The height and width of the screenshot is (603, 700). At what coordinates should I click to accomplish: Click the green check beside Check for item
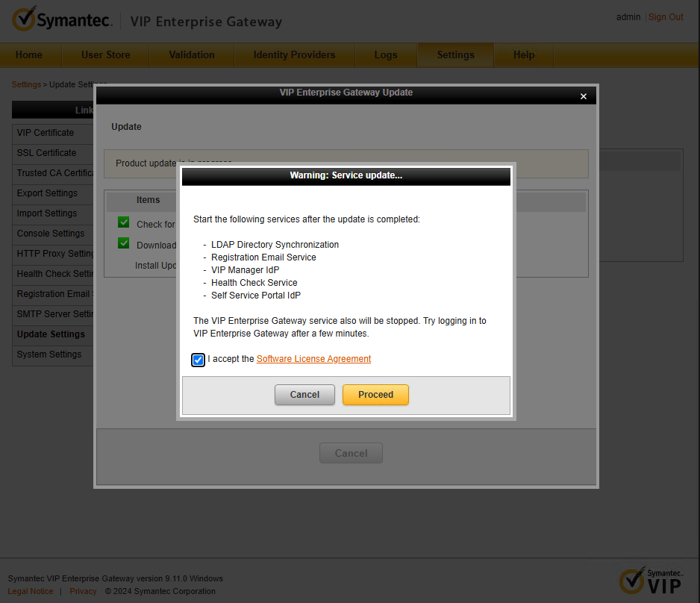coord(124,222)
